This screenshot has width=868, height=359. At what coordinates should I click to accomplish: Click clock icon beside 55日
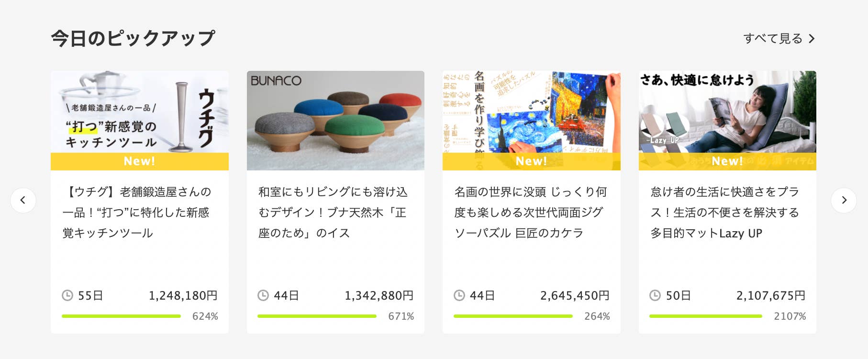point(67,295)
